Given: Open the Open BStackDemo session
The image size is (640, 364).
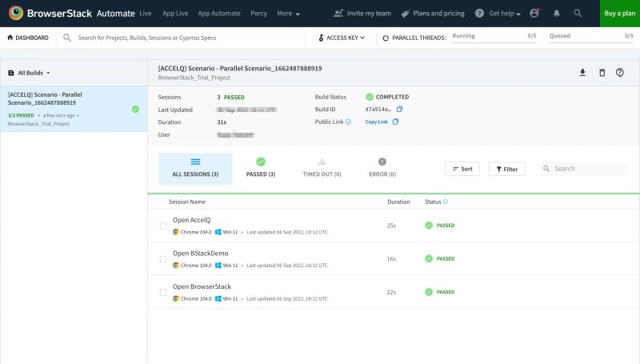Looking at the screenshot, I should point(201,253).
